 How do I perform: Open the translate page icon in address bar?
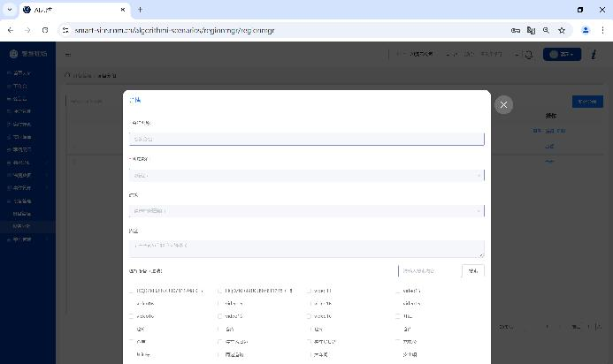click(x=531, y=30)
